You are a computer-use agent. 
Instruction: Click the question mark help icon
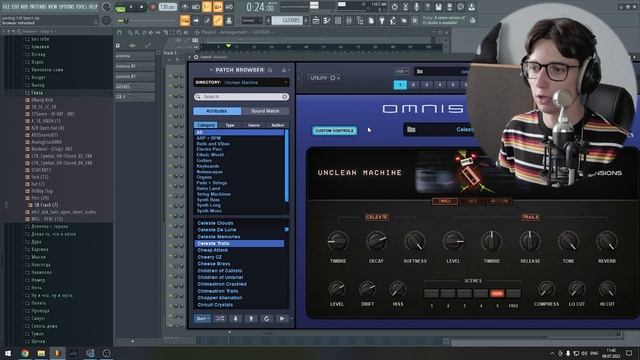427,7
